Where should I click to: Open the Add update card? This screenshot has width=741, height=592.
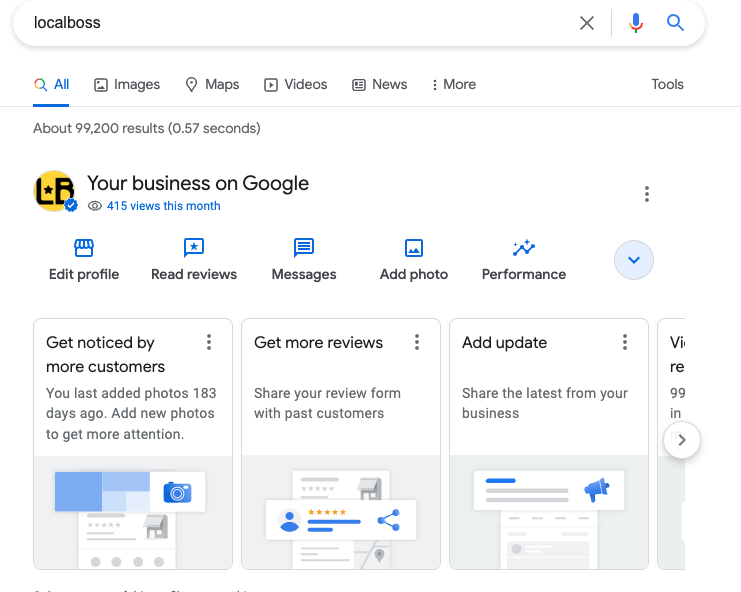pos(549,444)
